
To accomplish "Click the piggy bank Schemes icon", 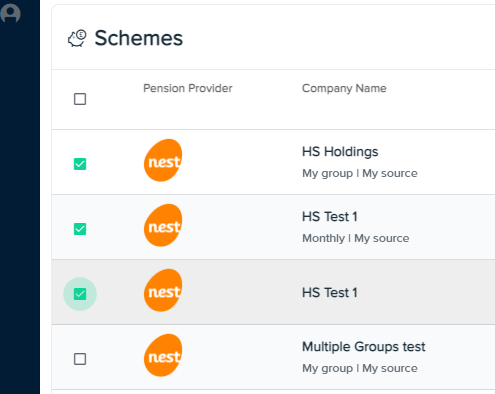I will click(77, 38).
